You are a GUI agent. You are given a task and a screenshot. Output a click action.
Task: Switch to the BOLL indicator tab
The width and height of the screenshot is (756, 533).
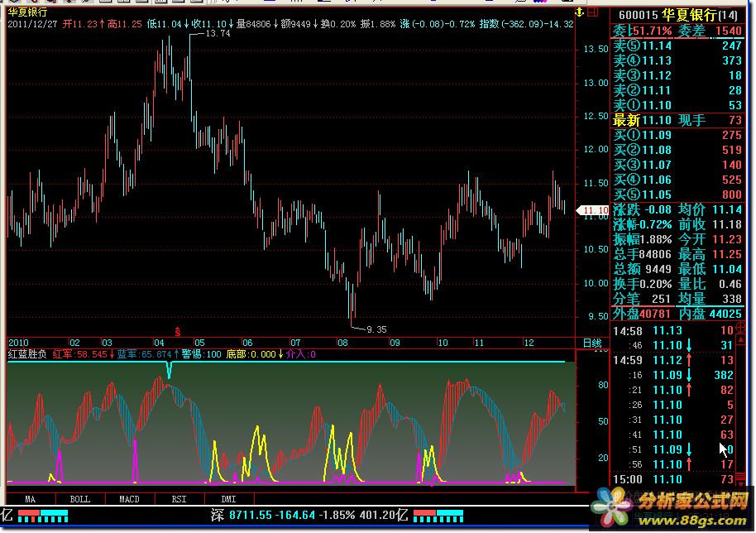point(80,499)
